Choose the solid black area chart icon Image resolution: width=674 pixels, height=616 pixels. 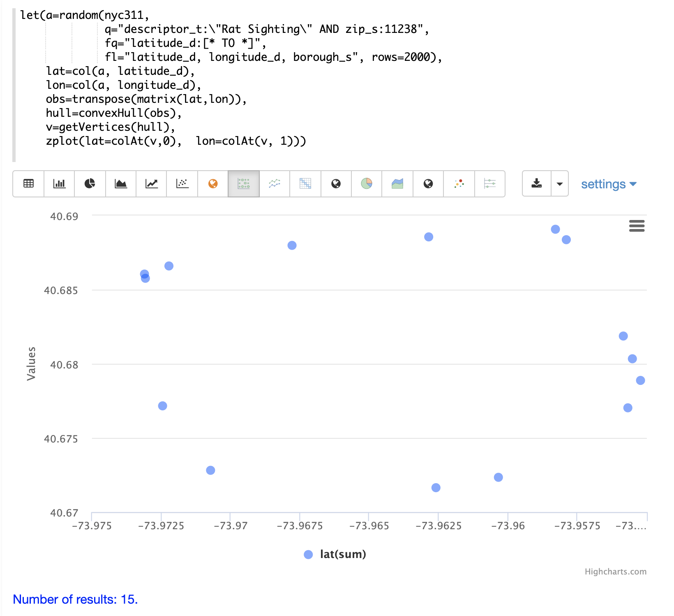click(x=121, y=184)
